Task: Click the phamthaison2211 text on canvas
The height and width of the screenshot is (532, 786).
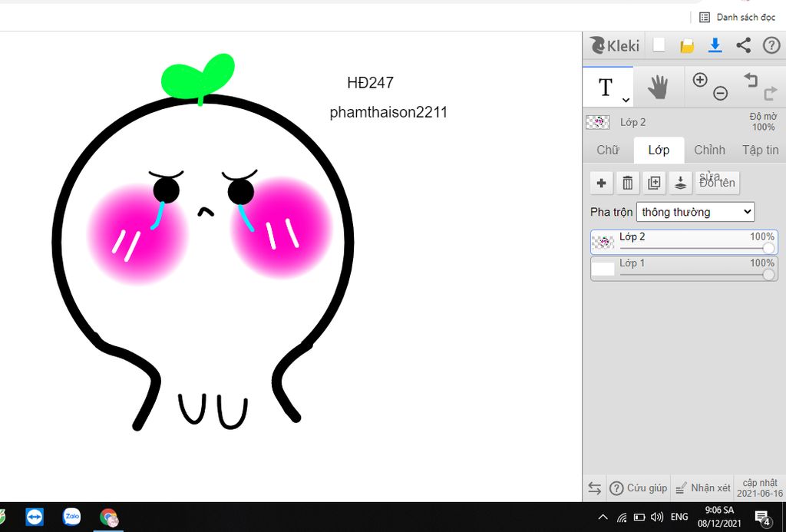Action: [388, 112]
